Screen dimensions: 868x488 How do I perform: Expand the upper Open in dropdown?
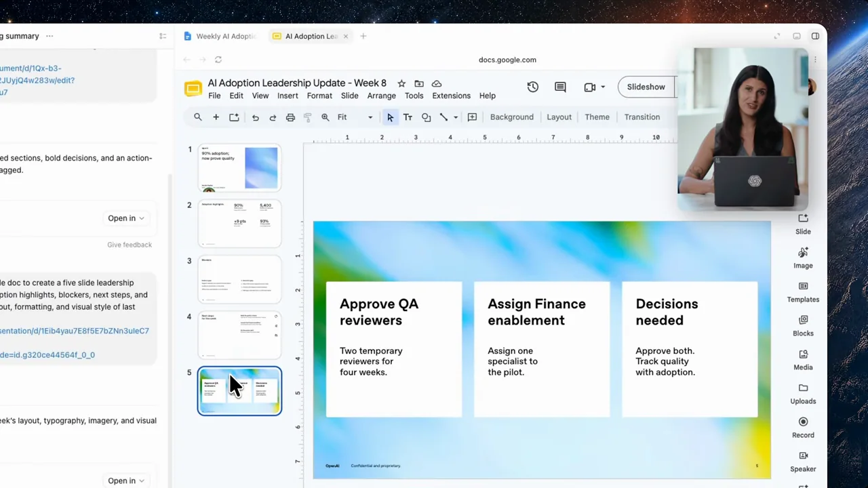point(126,218)
